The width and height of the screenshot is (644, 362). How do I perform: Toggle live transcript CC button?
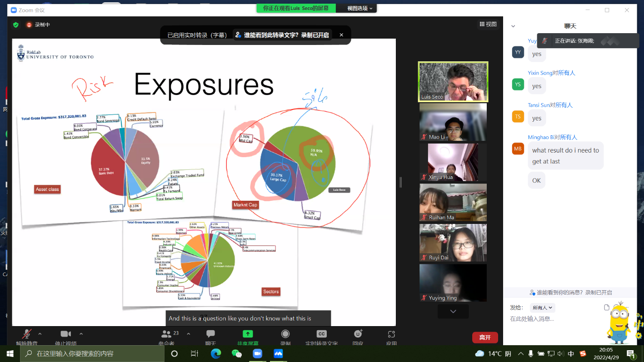tap(321, 334)
